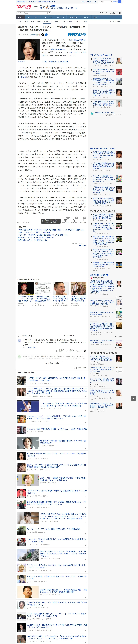Open the 有料 navigation tab
This screenshot has width=138, height=644.
click(x=95, y=17)
